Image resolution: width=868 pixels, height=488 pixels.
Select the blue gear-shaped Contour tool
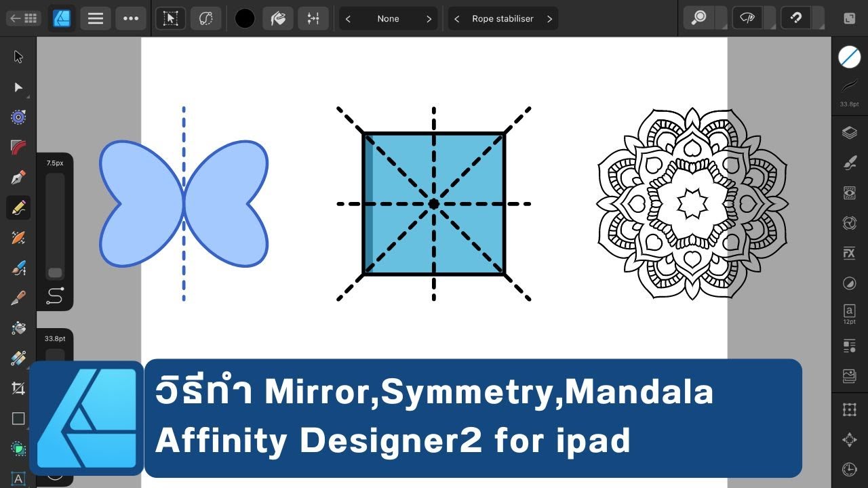point(18,117)
